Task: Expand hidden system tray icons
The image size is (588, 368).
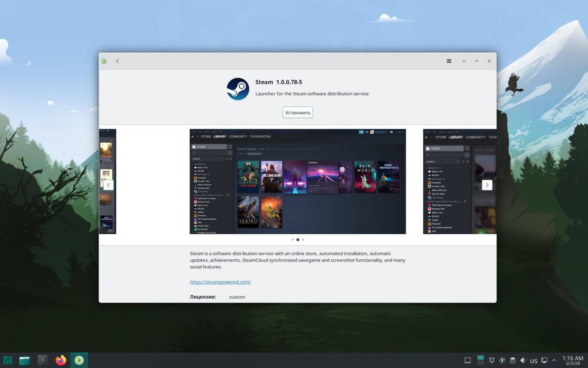Action: click(x=554, y=360)
